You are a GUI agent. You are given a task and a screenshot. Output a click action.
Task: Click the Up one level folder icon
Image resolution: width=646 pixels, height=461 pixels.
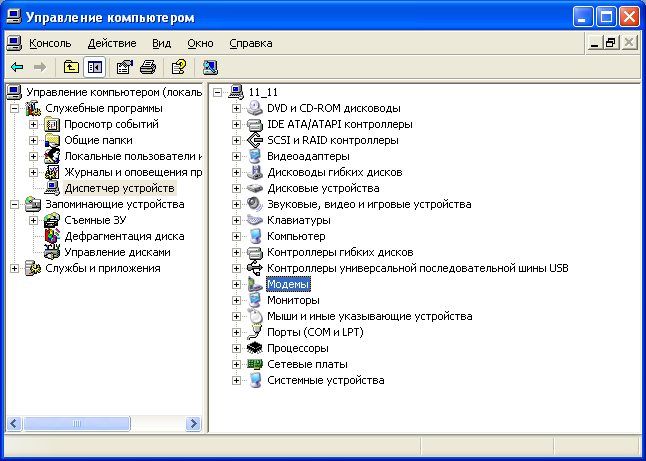pyautogui.click(x=71, y=67)
